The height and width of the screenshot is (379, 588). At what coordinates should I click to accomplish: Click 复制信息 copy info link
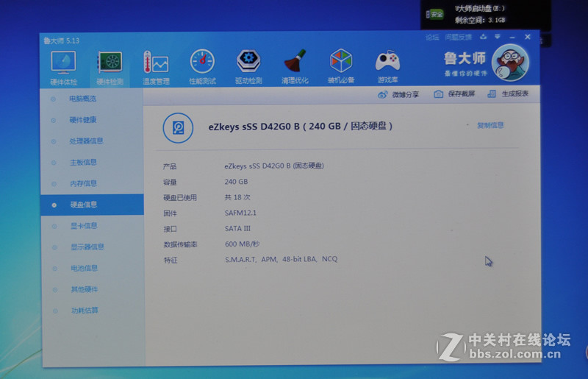pos(490,125)
